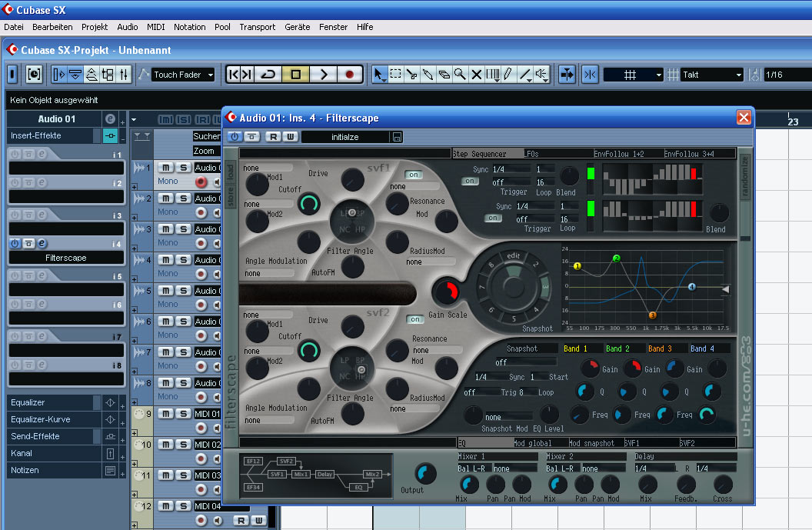Toggle the Filterscape plugin power button
The width and height of the screenshot is (812, 530).
235,137
